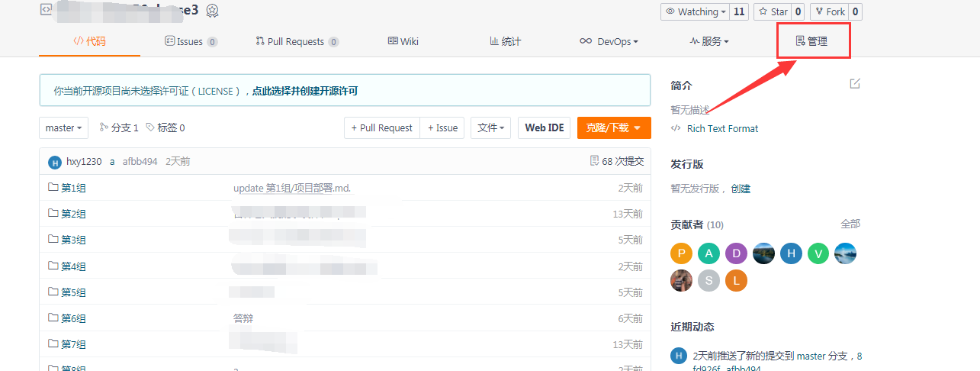Open blue contributor avatar H in 贡献者

coord(791,253)
